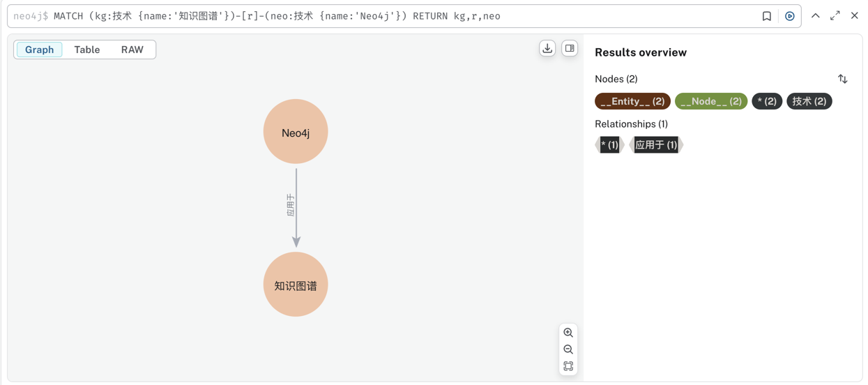Select the __Node__ (2) label chip
Viewport: 868px width, 385px height.
711,101
